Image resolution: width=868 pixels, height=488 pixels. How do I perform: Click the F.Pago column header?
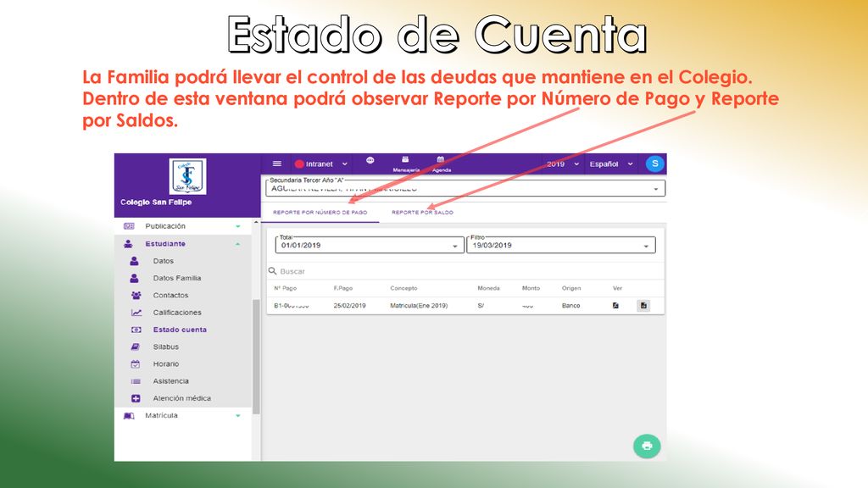point(342,288)
